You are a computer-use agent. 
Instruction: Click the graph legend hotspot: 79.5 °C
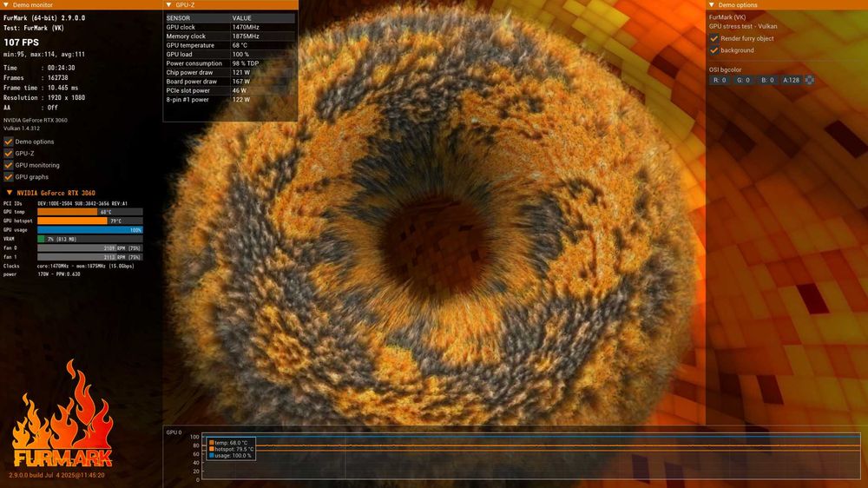(x=232, y=449)
